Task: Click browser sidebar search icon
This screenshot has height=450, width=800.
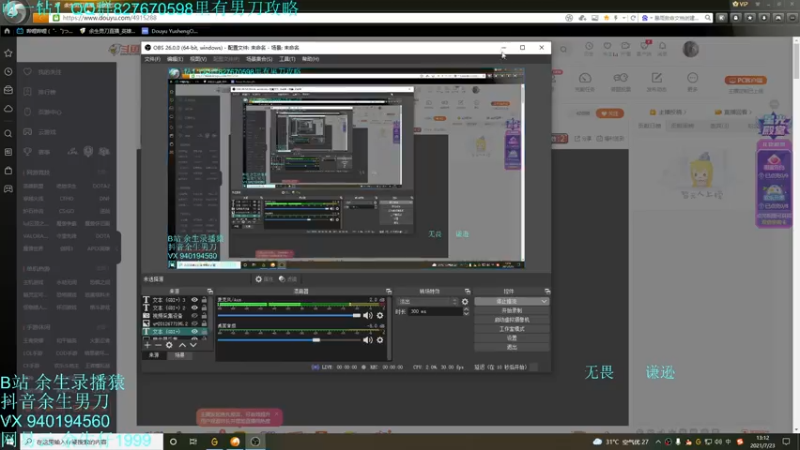Action: (x=8, y=134)
